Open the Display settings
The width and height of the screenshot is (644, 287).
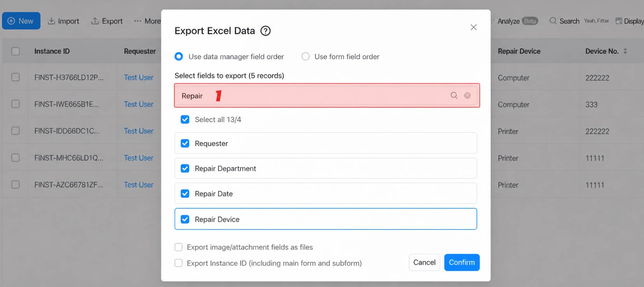630,21
